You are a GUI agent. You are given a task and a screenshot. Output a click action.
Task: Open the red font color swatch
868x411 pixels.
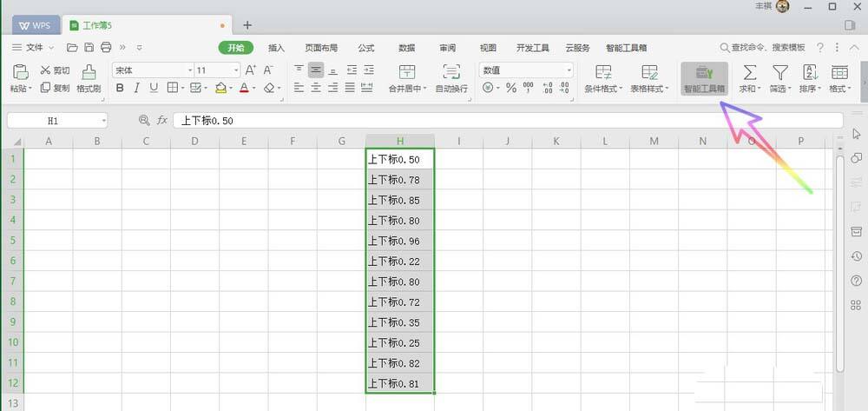click(x=244, y=88)
